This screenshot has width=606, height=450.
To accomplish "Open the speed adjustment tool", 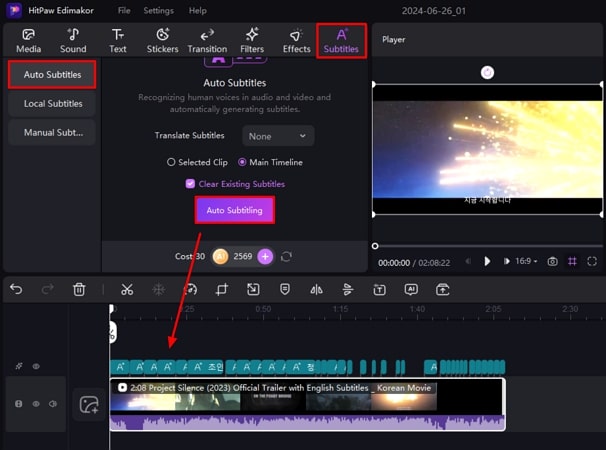I will (x=190, y=289).
